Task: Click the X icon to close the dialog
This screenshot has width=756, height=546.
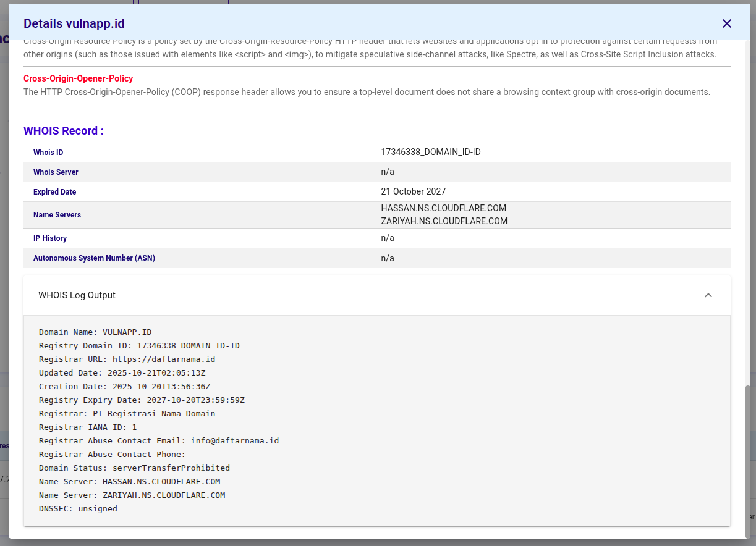Action: point(727,23)
